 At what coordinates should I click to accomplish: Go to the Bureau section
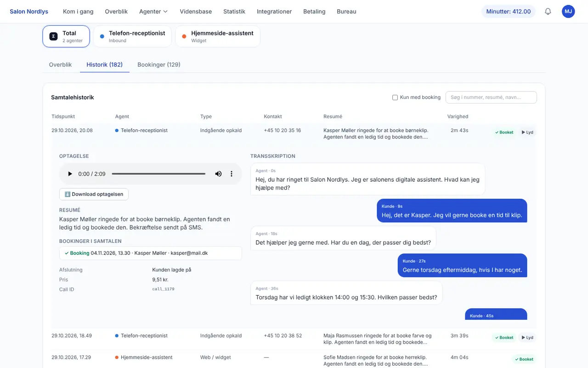(x=346, y=11)
